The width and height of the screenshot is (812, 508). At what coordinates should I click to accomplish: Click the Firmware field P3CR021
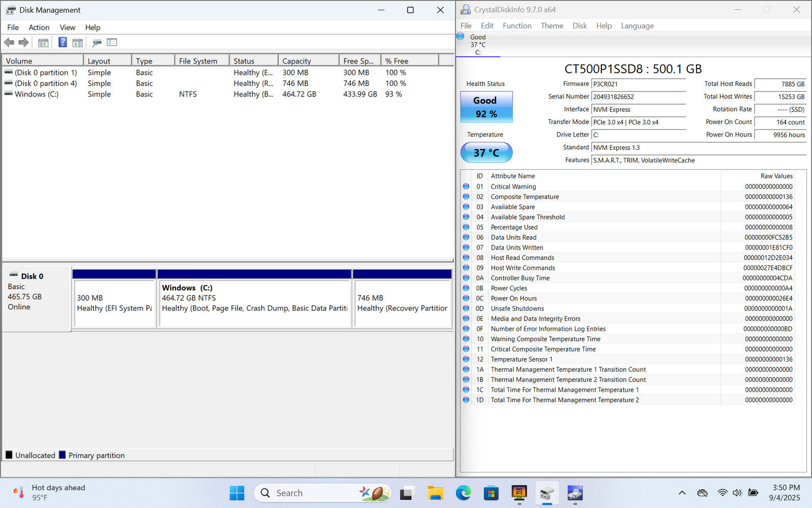638,84
